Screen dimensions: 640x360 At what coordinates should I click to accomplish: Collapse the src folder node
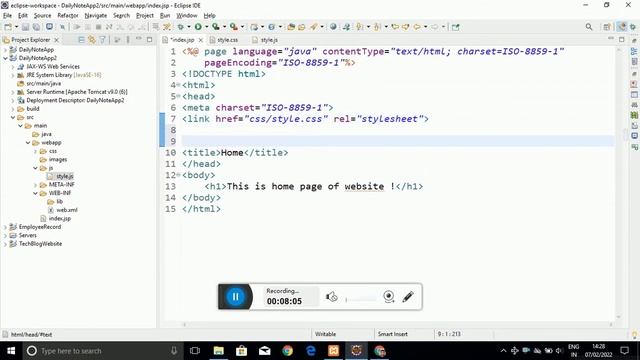coord(13,117)
